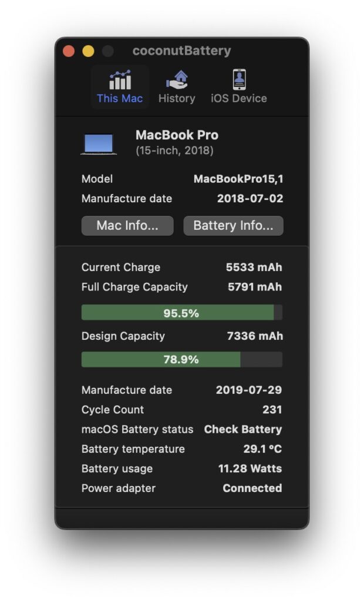This screenshot has height=602, width=364.
Task: Click the house icon above History
Action: click(177, 78)
